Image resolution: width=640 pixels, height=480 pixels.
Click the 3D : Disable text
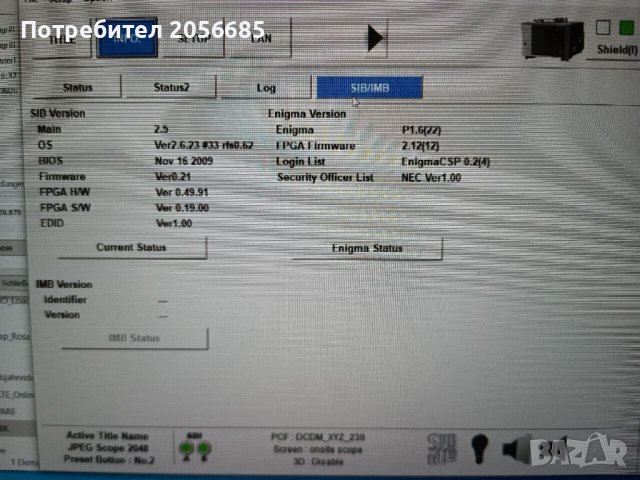(318, 462)
